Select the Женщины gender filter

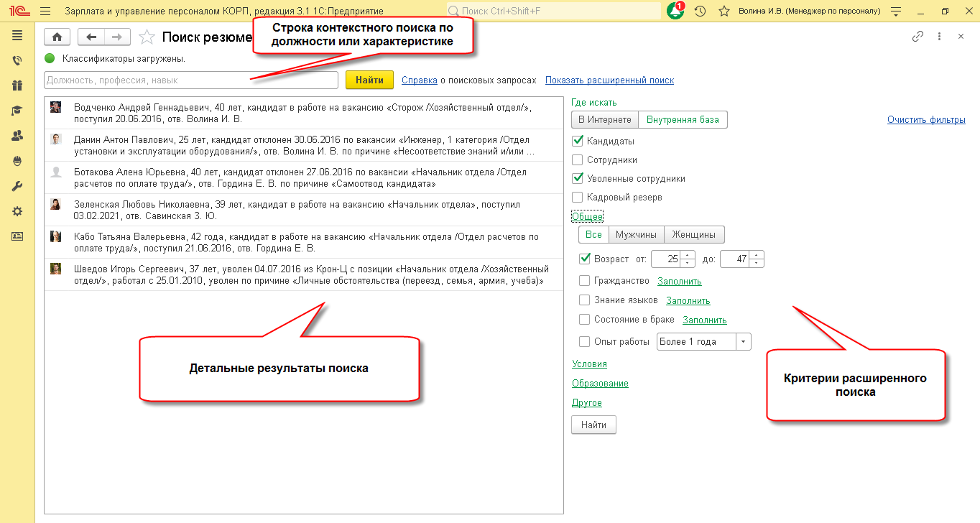tap(694, 235)
